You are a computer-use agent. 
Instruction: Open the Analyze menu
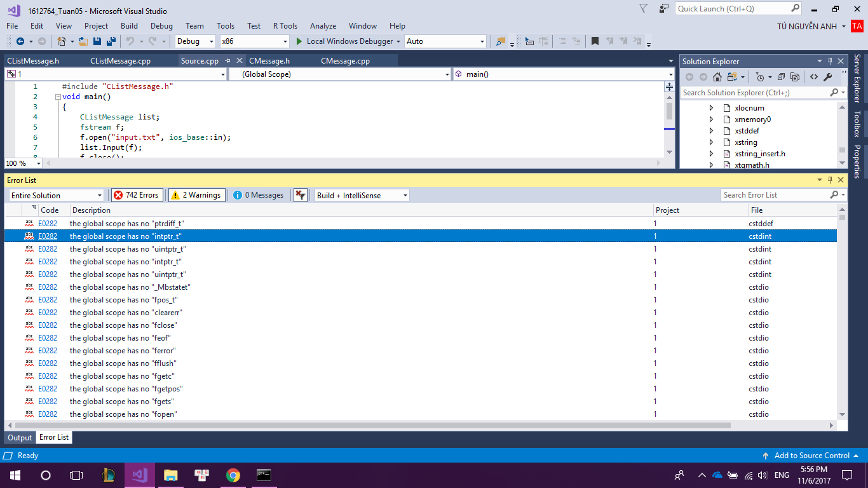323,26
